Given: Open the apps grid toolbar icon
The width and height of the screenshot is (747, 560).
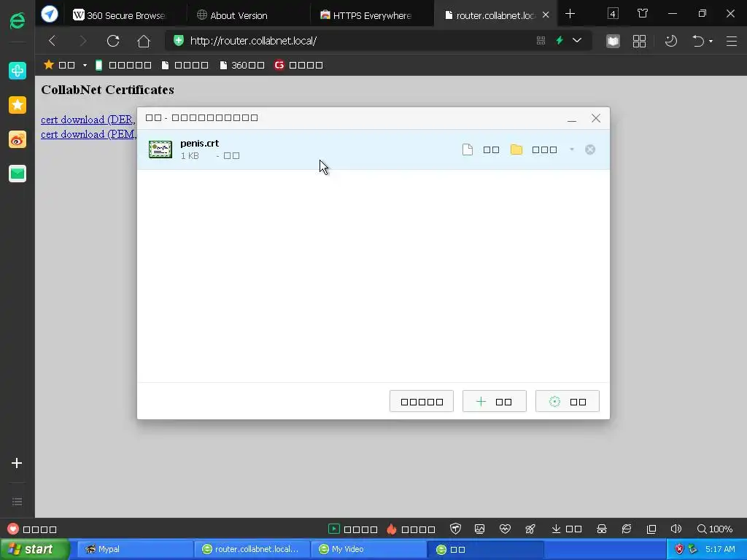Looking at the screenshot, I should coord(639,41).
